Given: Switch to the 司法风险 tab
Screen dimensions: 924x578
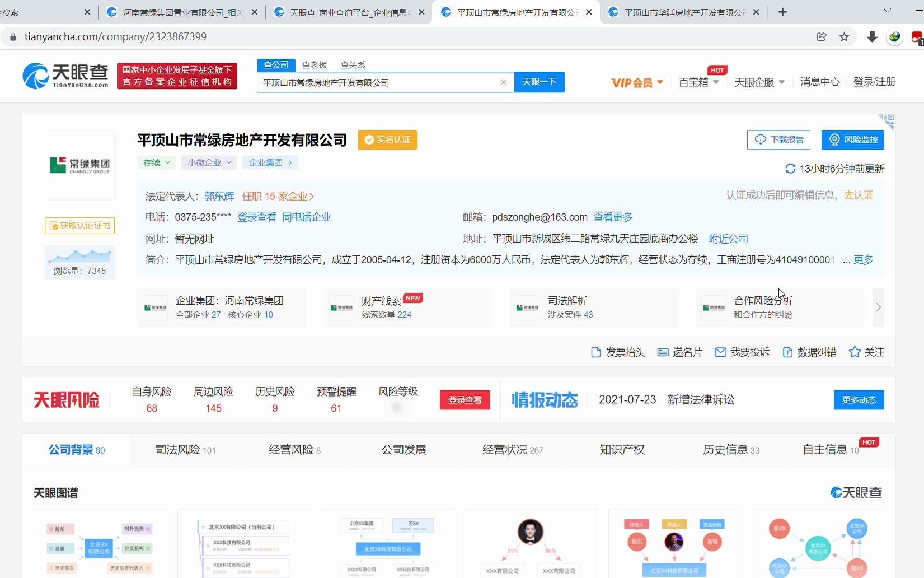Looking at the screenshot, I should pos(185,450).
